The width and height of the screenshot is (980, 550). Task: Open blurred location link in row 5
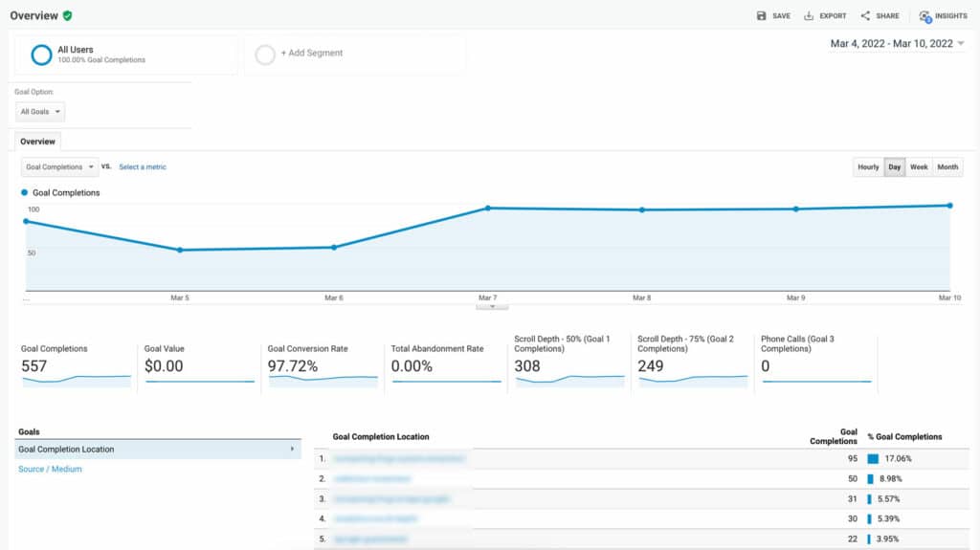pyautogui.click(x=370, y=539)
